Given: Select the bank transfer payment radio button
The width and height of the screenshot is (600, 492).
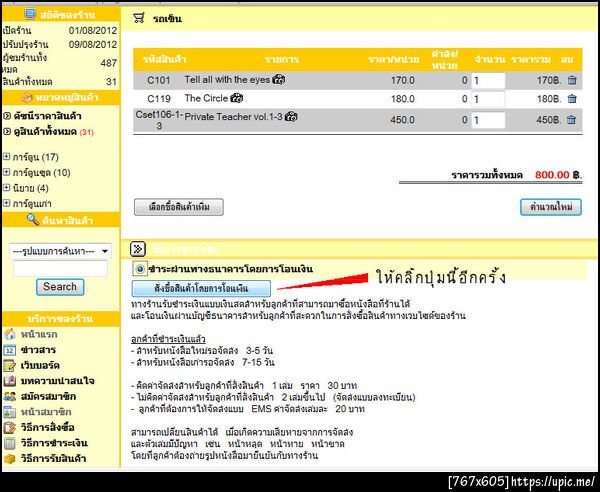Looking at the screenshot, I should tap(140, 269).
